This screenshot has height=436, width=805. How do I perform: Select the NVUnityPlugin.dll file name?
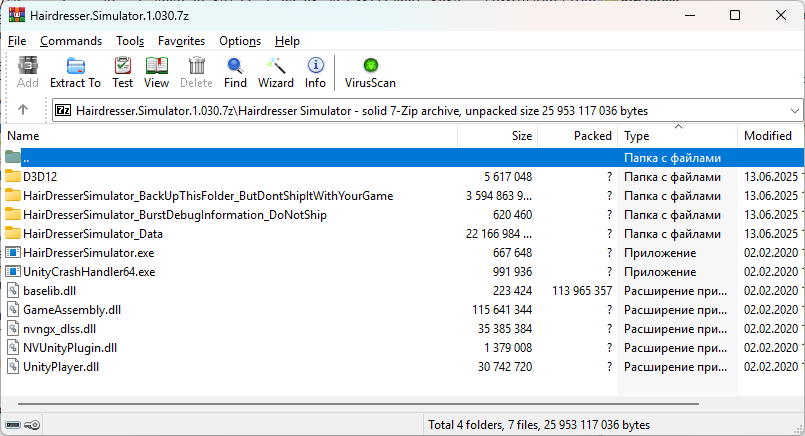click(x=70, y=348)
